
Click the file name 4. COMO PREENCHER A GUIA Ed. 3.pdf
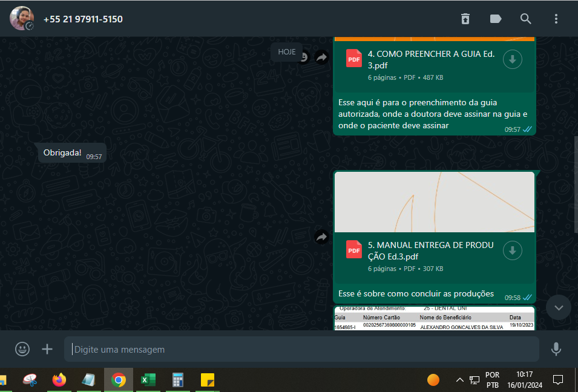(432, 59)
